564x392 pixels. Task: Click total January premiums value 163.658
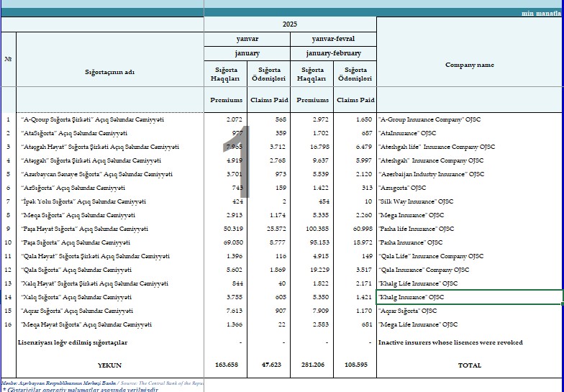point(227,365)
